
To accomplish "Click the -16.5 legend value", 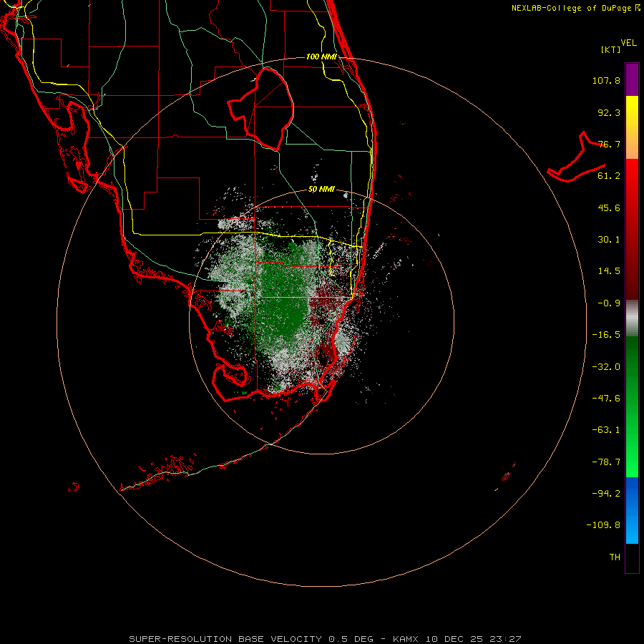I will [606, 335].
